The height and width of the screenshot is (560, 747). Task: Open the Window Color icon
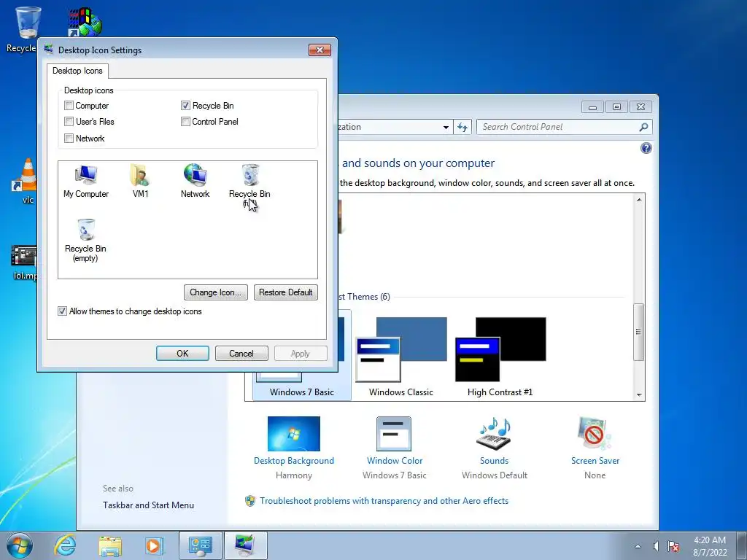click(x=393, y=433)
